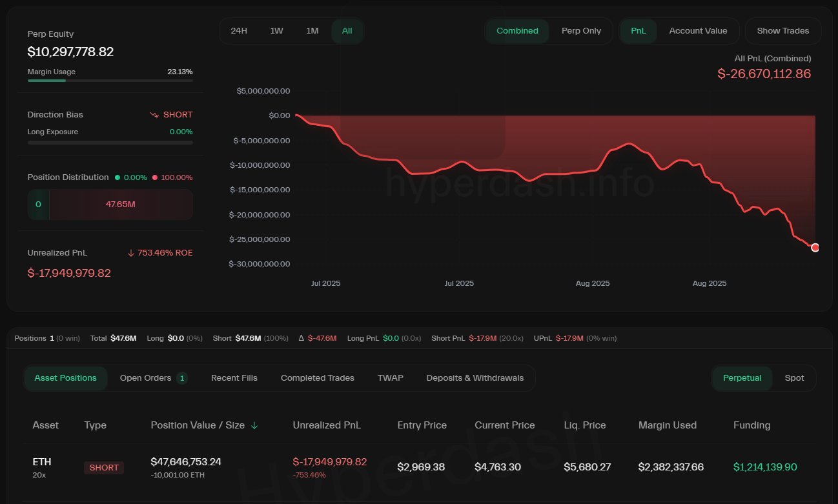Click the SHORT type badge in ETH row
Image resolution: width=838 pixels, height=504 pixels.
coord(104,468)
